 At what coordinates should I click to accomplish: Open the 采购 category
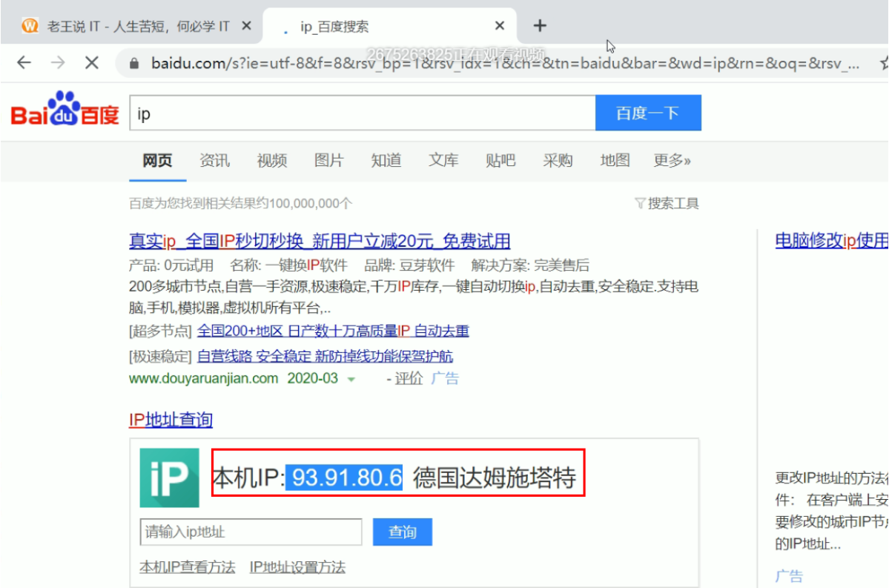(558, 160)
